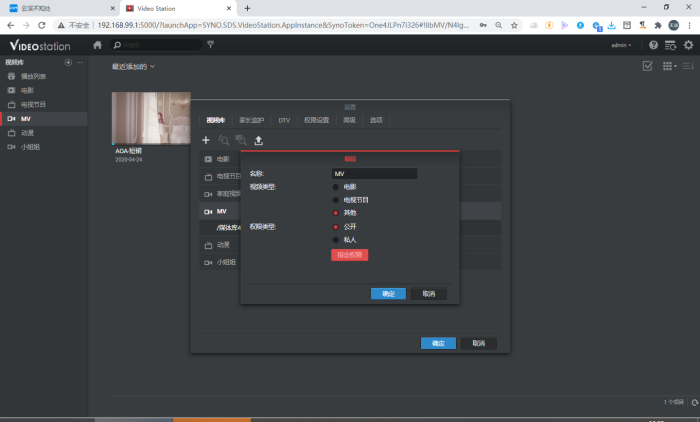Switch to the DTV settings tab

coord(284,120)
